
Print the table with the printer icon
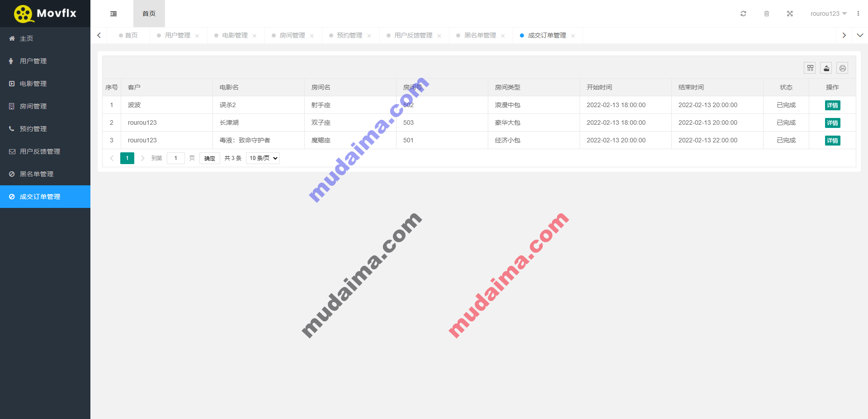coord(843,68)
